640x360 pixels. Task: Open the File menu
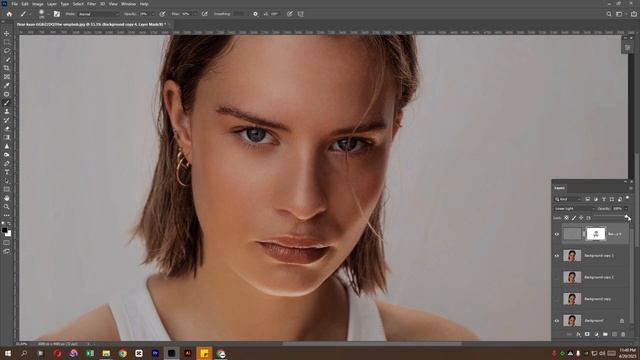14,4
